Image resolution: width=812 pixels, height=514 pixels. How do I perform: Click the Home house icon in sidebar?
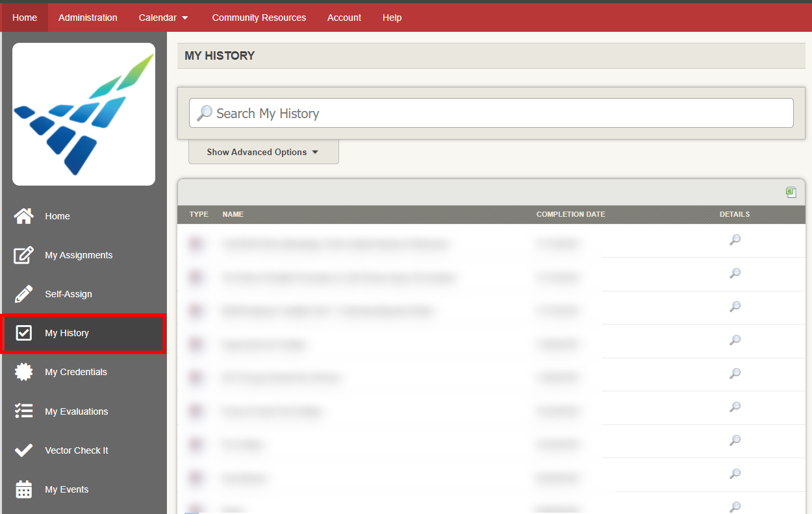[24, 216]
